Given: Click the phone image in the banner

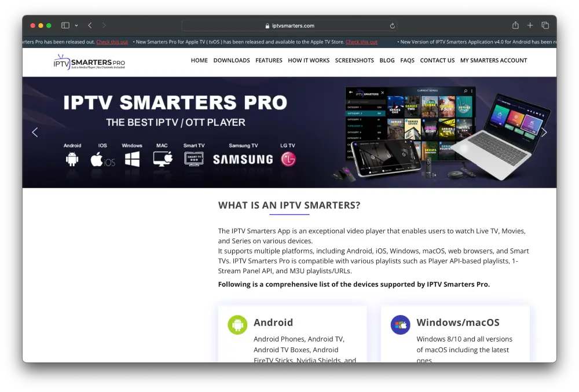Looking at the screenshot, I should pos(386,158).
